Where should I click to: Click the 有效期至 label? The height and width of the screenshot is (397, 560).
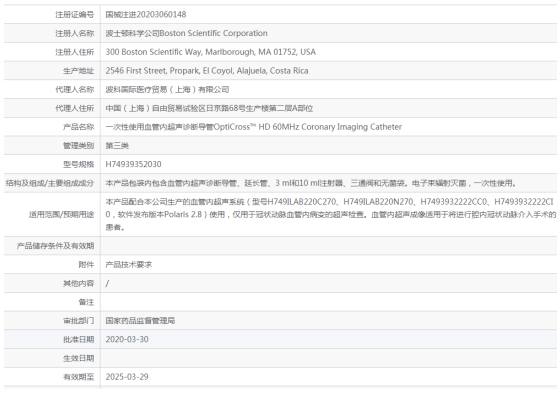point(78,377)
